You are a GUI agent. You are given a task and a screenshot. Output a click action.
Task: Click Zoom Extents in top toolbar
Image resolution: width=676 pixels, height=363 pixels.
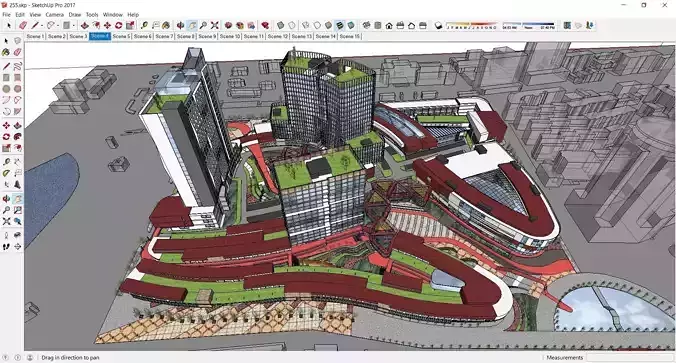(x=214, y=25)
